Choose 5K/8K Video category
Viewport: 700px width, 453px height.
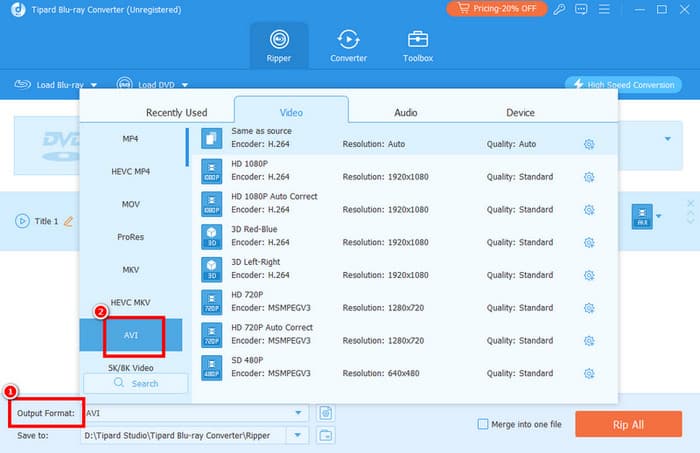point(130,368)
